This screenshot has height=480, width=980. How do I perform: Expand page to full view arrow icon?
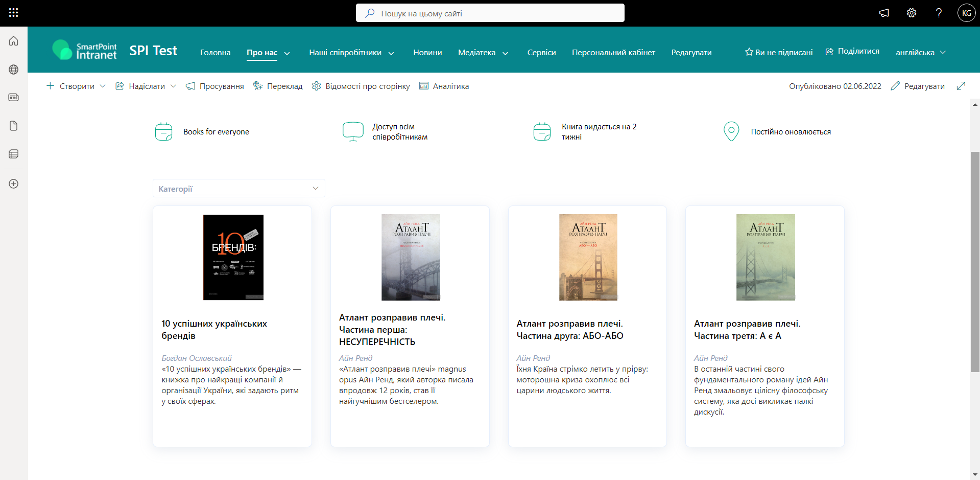pyautogui.click(x=961, y=86)
